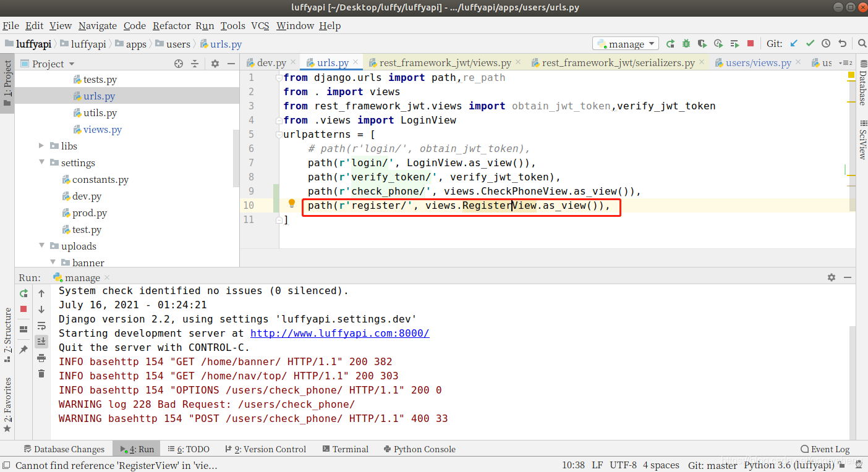Toggle the 1: Project tool window

click(x=7, y=83)
